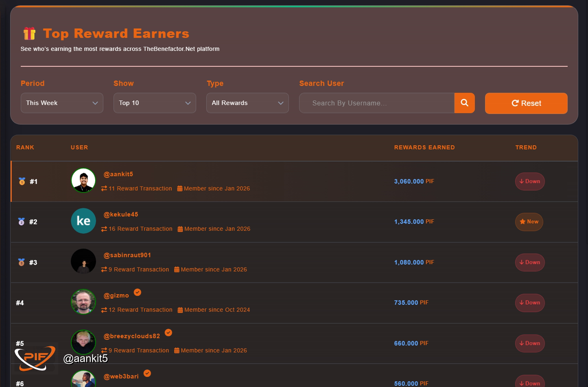Click the USER column header

pyautogui.click(x=79, y=147)
